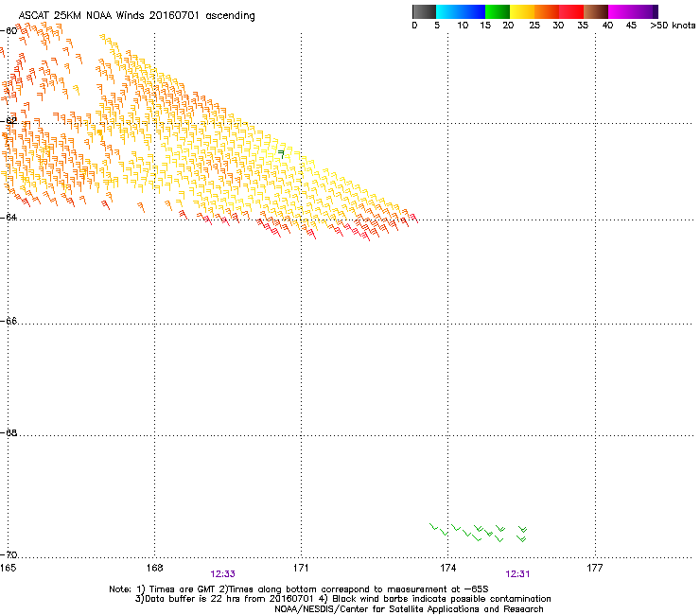
Task: Click the brown 35-40 knots color segment
Action: 596,11
